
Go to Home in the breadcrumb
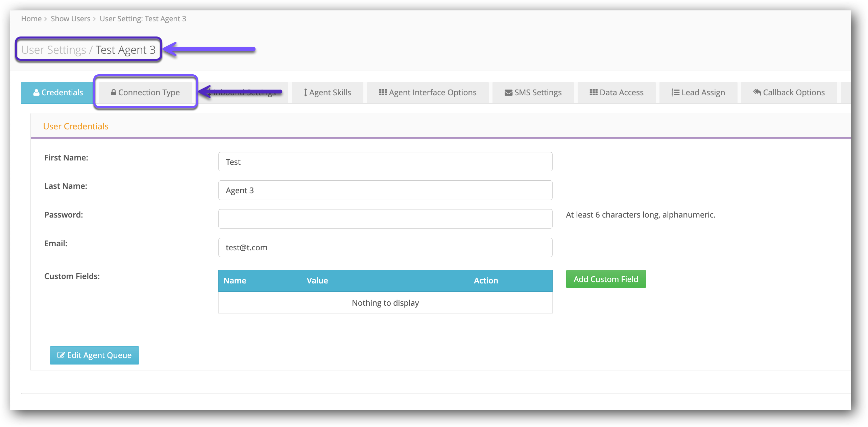[x=31, y=19]
